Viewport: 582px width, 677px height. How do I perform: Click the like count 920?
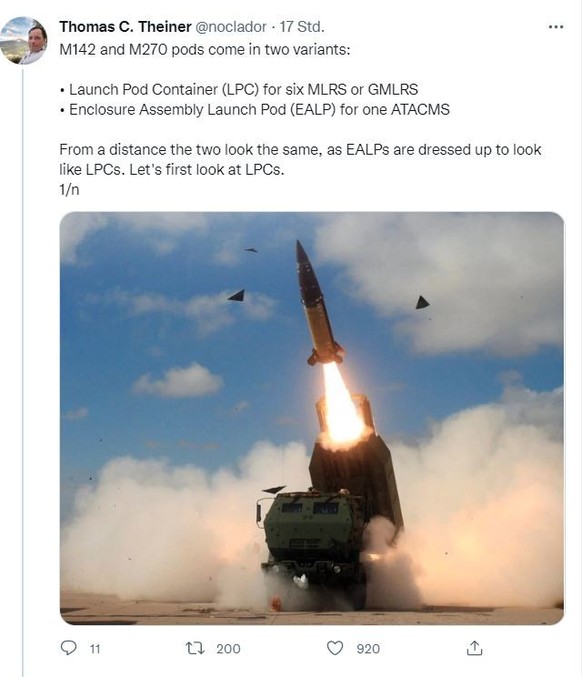(368, 649)
